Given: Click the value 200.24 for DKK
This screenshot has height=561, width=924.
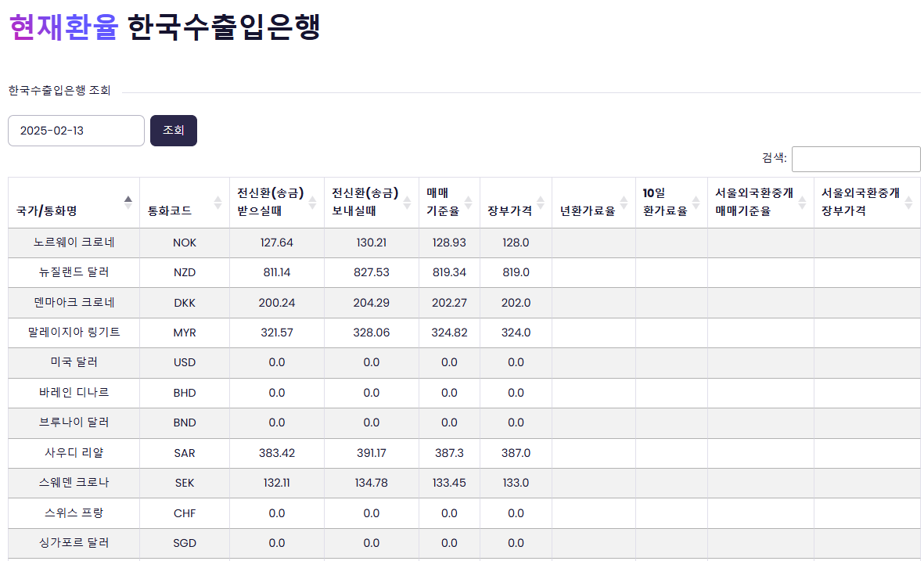Looking at the screenshot, I should [x=277, y=303].
